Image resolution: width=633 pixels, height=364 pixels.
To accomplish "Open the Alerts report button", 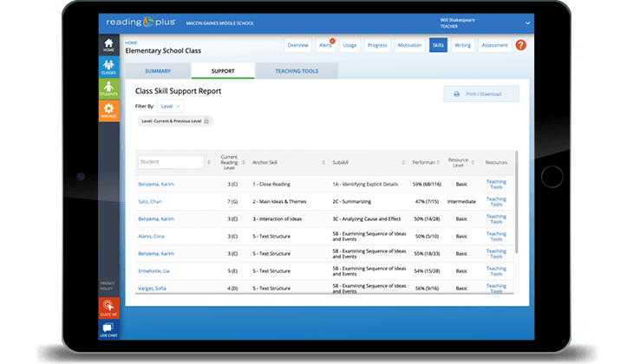I will pyautogui.click(x=326, y=45).
